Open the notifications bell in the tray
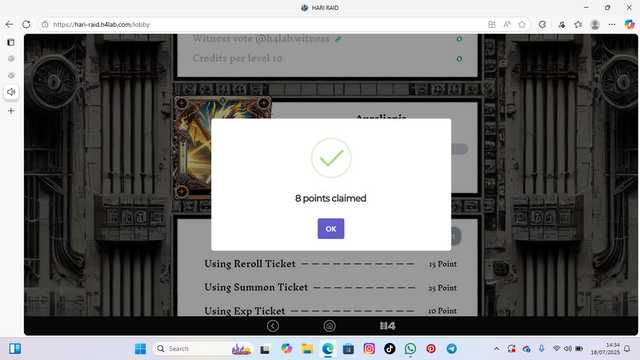640x360 pixels. coord(627,349)
